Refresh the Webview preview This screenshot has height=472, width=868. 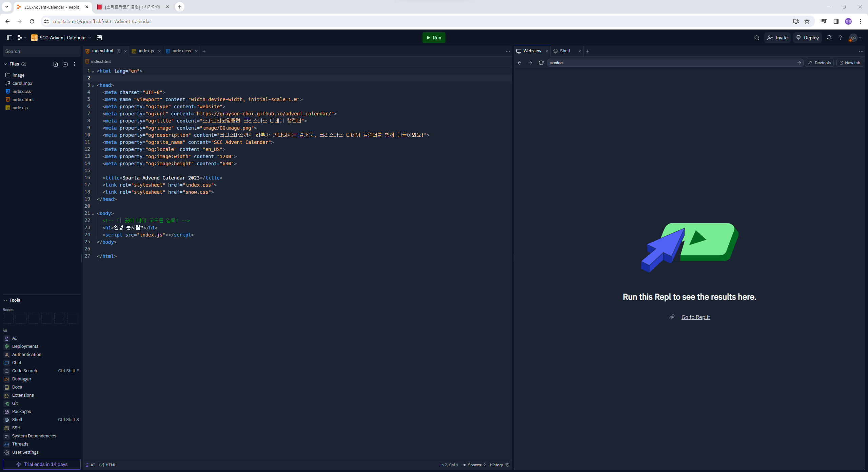541,63
